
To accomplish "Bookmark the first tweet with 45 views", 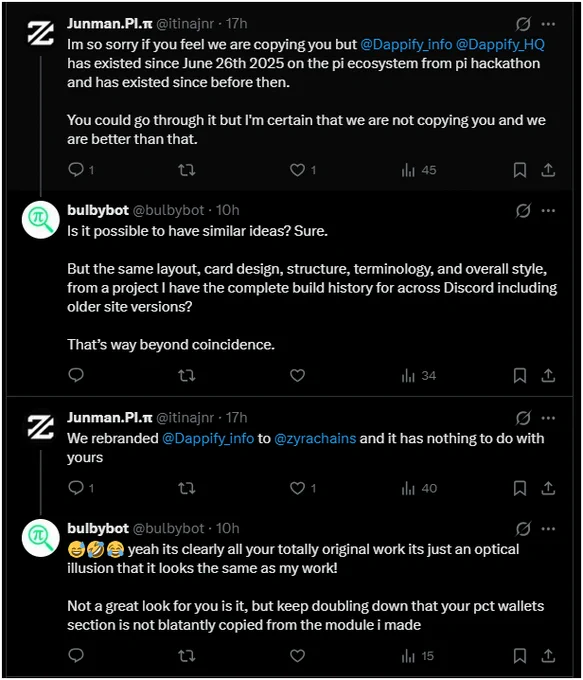I will (x=520, y=170).
